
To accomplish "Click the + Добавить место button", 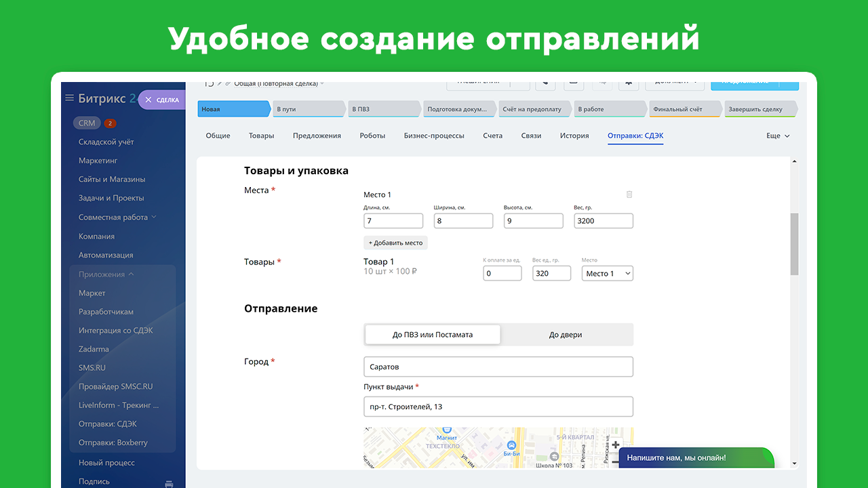I will pos(395,243).
